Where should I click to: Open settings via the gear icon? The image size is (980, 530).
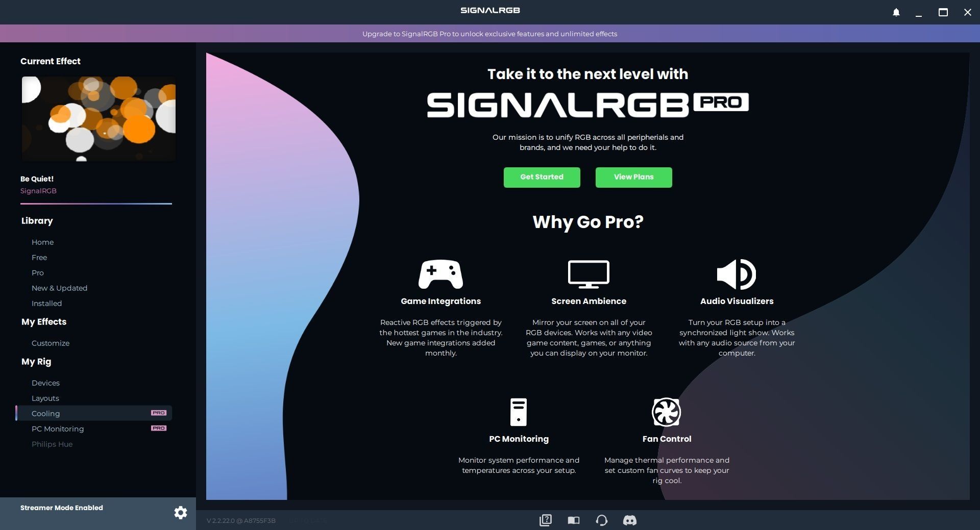[181, 513]
